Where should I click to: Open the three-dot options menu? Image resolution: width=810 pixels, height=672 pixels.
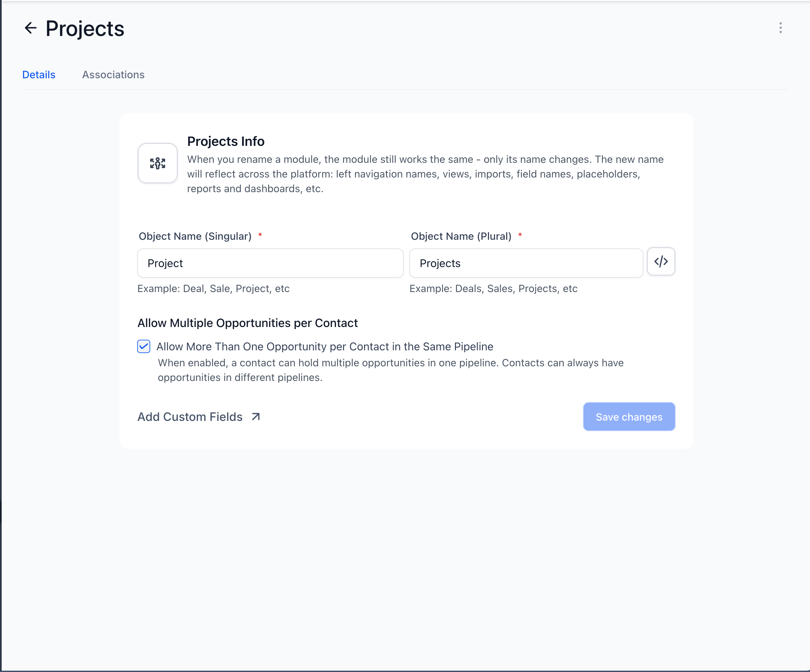point(780,28)
